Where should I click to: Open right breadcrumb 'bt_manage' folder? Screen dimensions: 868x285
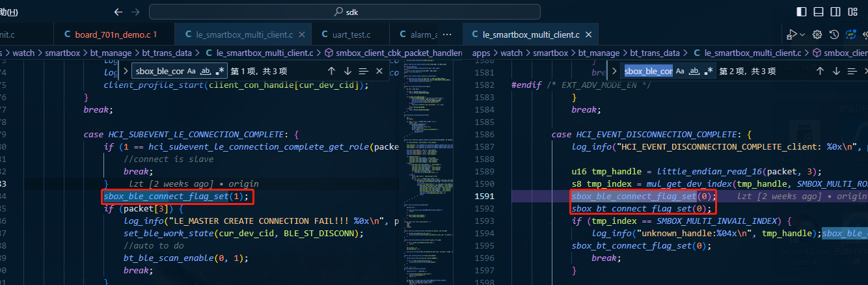pos(599,53)
